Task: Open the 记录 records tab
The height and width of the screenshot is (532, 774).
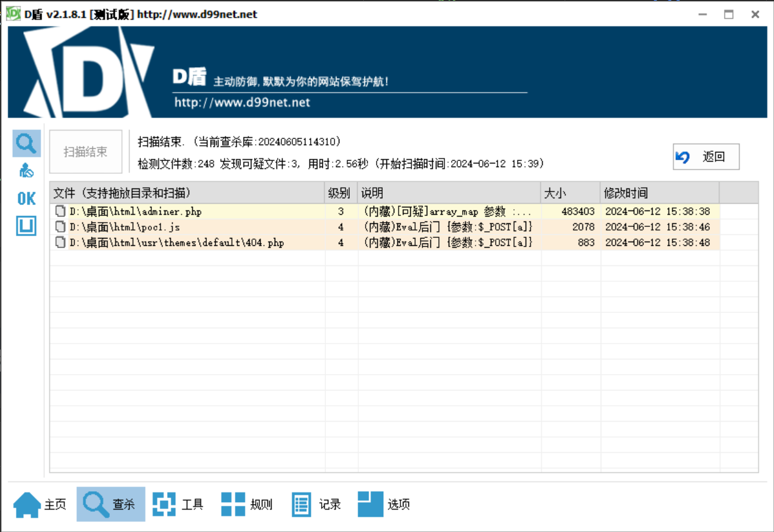Action: click(x=316, y=505)
